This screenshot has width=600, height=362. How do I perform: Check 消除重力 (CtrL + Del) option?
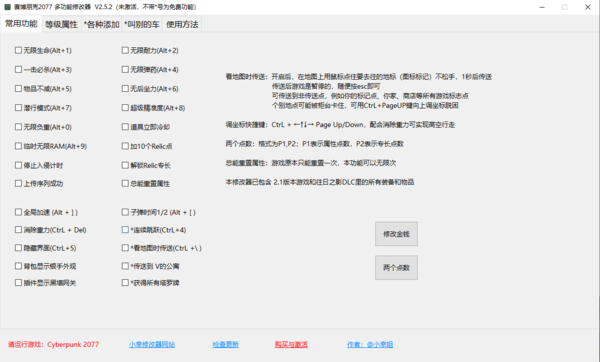point(18,230)
